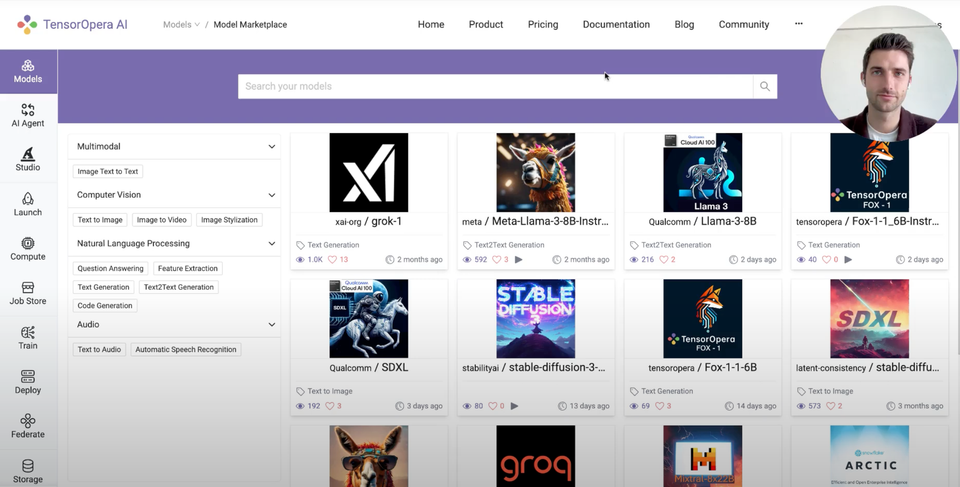Viewport: 960px width, 487px height.
Task: Like the grok-1 model heart icon
Action: click(x=332, y=260)
